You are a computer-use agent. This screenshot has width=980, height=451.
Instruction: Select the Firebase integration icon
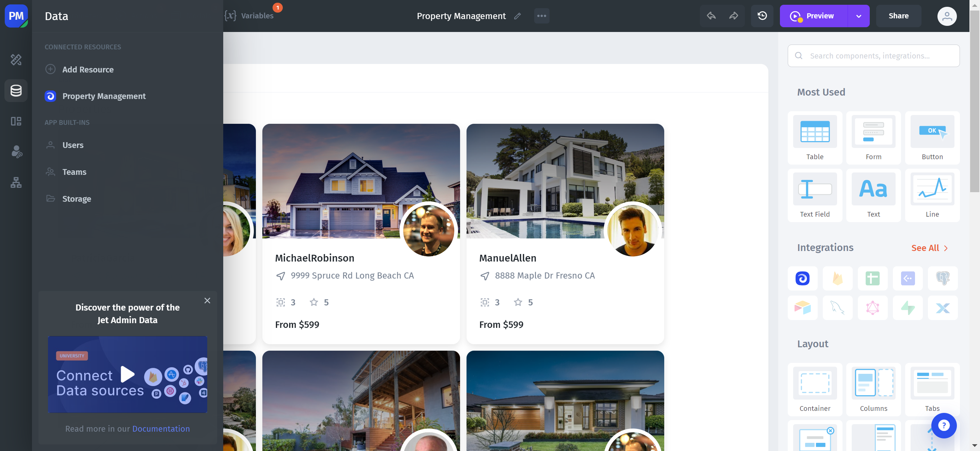[837, 278]
